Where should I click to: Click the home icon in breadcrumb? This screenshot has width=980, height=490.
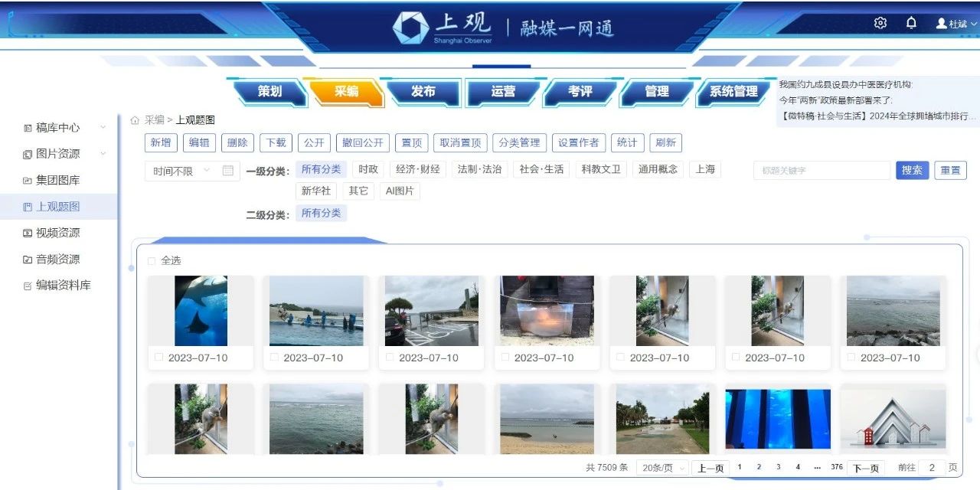coord(135,120)
